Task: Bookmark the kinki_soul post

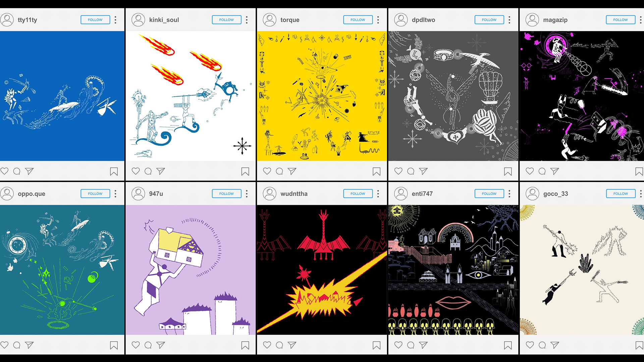Action: [x=245, y=172]
